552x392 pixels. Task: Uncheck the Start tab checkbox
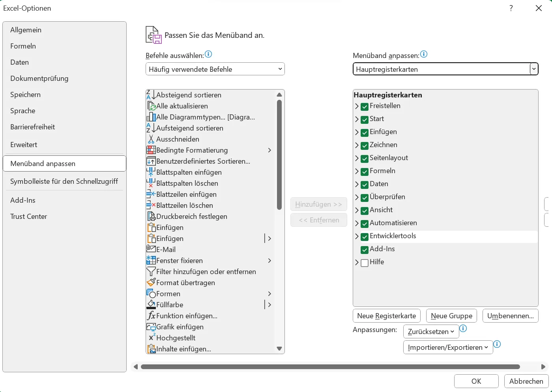tap(365, 119)
